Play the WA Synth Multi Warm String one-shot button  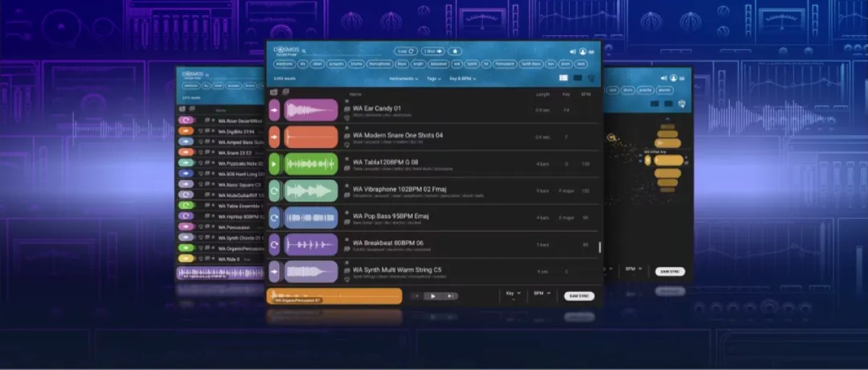point(274,272)
